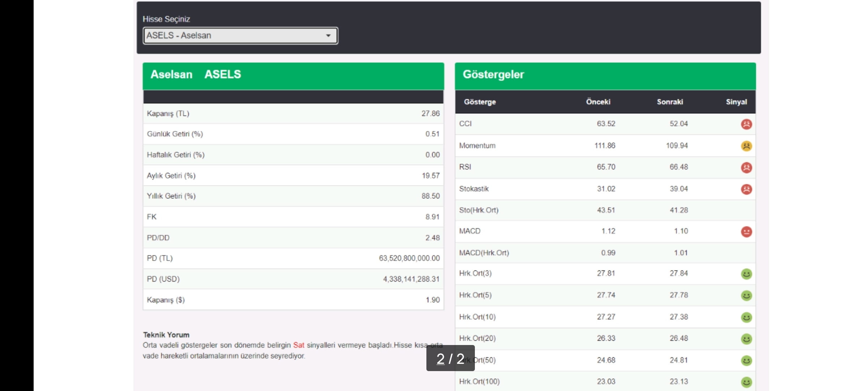Image resolution: width=868 pixels, height=391 pixels.
Task: Click the Göstergeler panel title
Action: pyautogui.click(x=493, y=74)
